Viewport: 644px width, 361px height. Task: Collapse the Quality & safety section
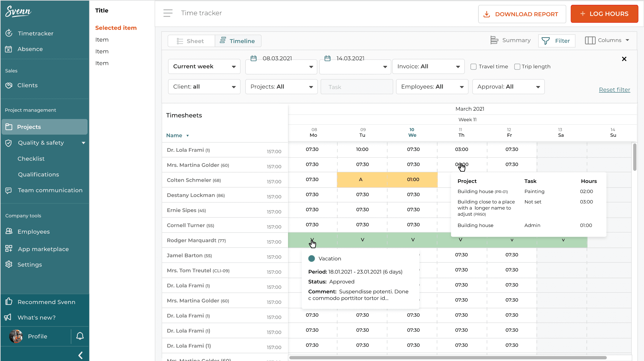click(x=84, y=143)
